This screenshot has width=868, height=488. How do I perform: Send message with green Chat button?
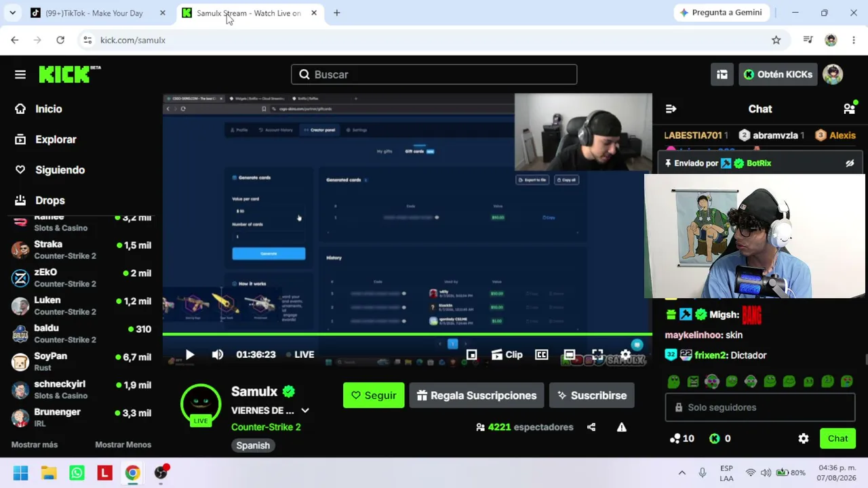tap(838, 439)
